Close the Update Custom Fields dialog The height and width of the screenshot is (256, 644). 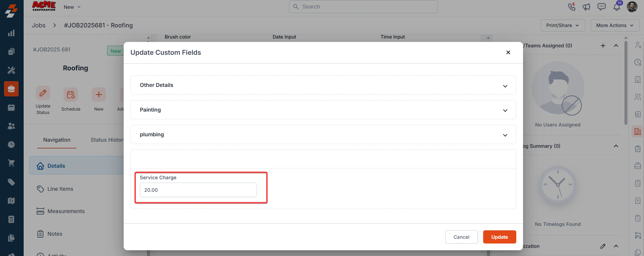508,52
